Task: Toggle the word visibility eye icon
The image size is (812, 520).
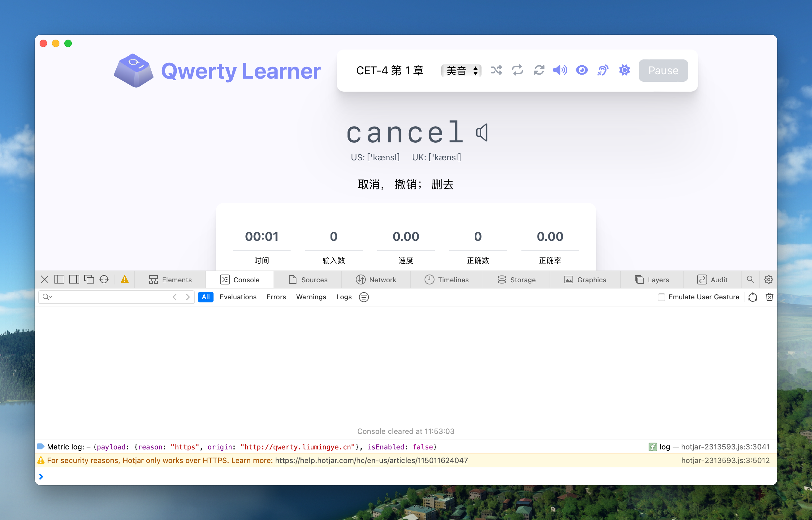Action: [x=581, y=70]
